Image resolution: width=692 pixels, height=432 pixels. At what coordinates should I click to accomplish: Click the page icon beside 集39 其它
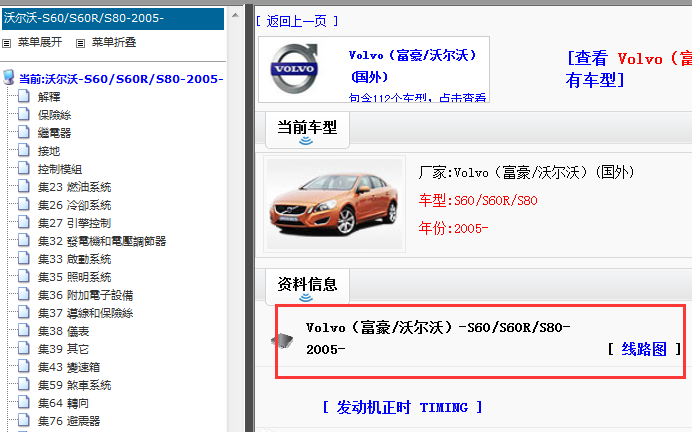[24, 348]
